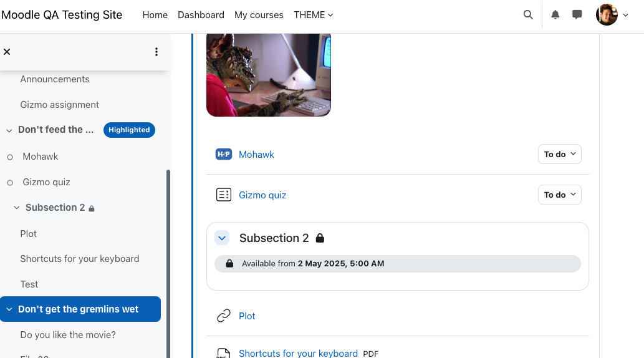Select Do you like the movie? in sidebar
644x358 pixels.
(68, 334)
